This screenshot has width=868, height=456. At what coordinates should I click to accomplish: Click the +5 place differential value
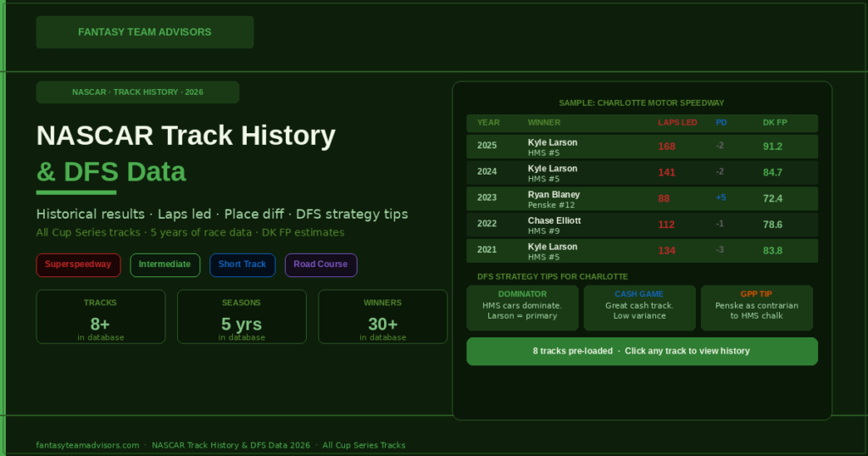pos(721,197)
